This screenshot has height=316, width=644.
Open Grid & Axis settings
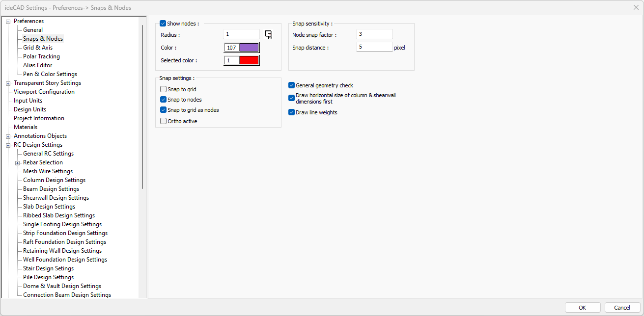(38, 48)
